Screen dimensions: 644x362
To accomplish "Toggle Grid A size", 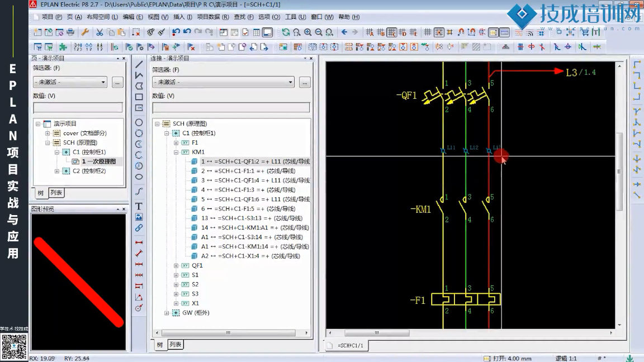I will pyautogui.click(x=370, y=32).
